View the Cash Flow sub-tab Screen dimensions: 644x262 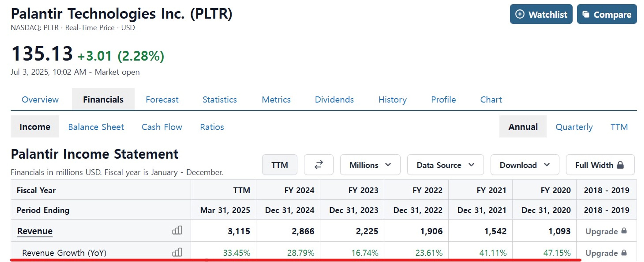(x=162, y=127)
